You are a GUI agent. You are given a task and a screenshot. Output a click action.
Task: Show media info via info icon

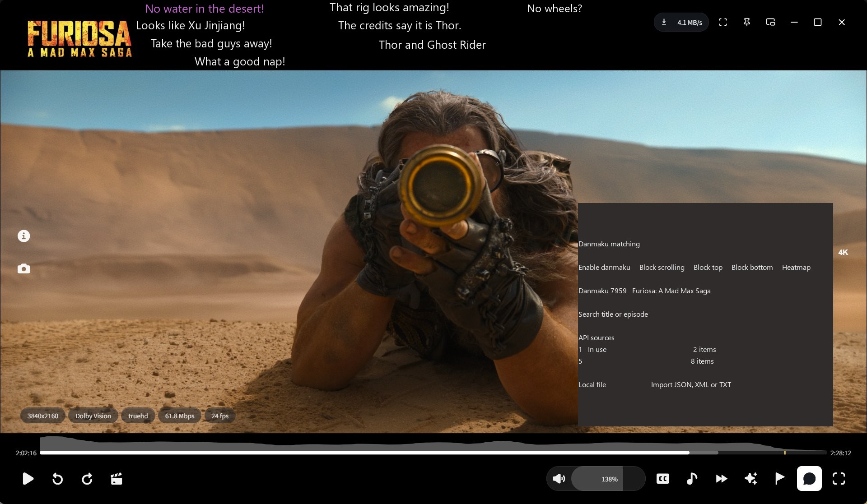(23, 236)
